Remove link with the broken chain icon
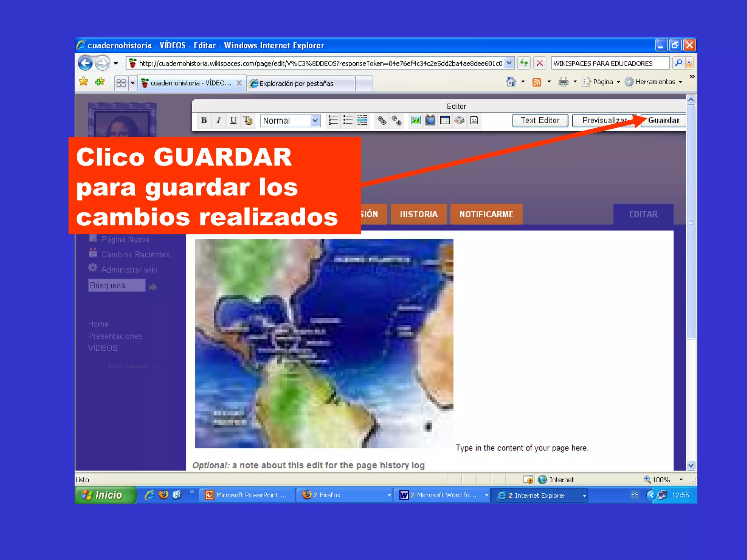 click(396, 120)
